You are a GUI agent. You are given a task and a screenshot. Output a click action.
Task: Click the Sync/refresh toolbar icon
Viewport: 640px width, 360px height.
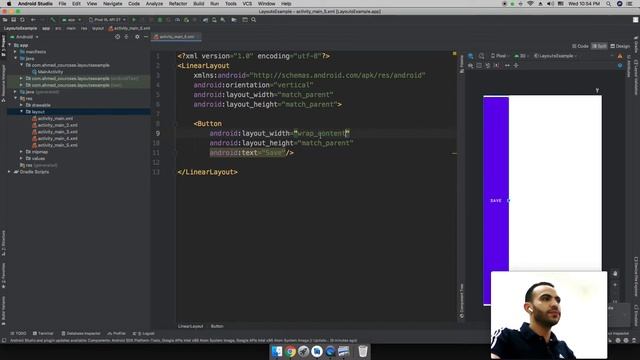22,20
